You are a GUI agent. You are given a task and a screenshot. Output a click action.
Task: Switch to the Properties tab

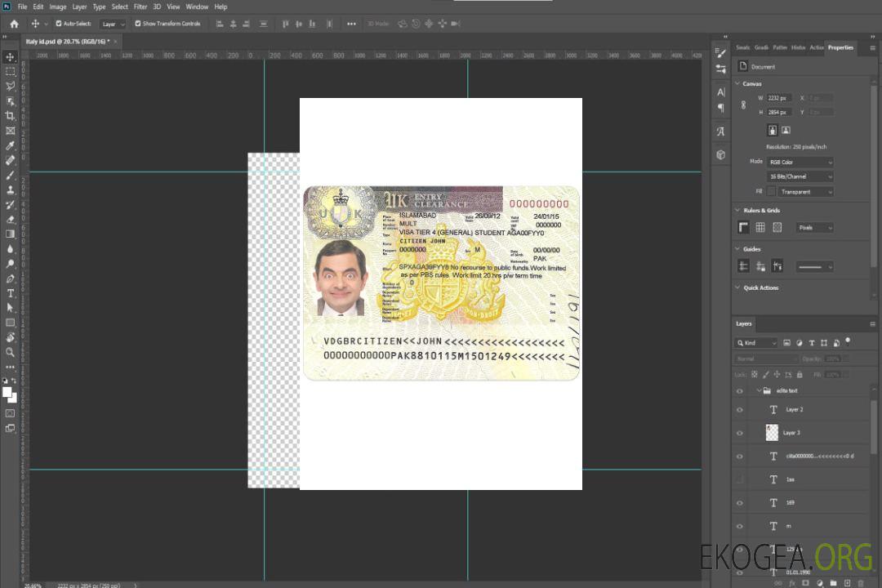pos(840,47)
